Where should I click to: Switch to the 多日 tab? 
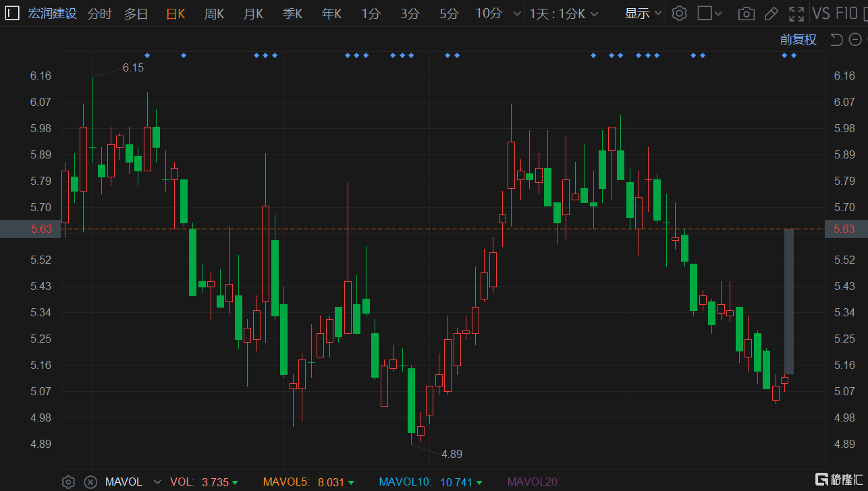(x=136, y=13)
